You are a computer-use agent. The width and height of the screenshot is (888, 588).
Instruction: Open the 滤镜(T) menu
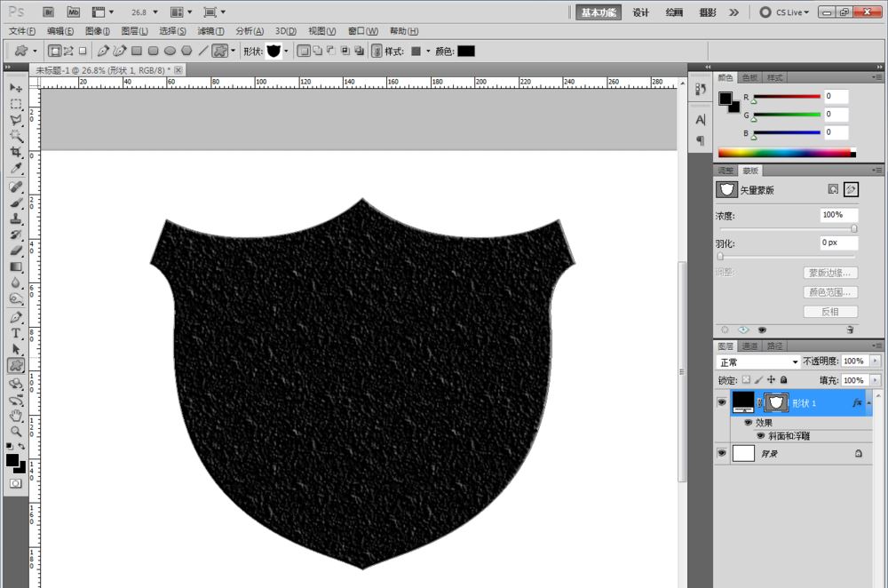click(x=210, y=30)
